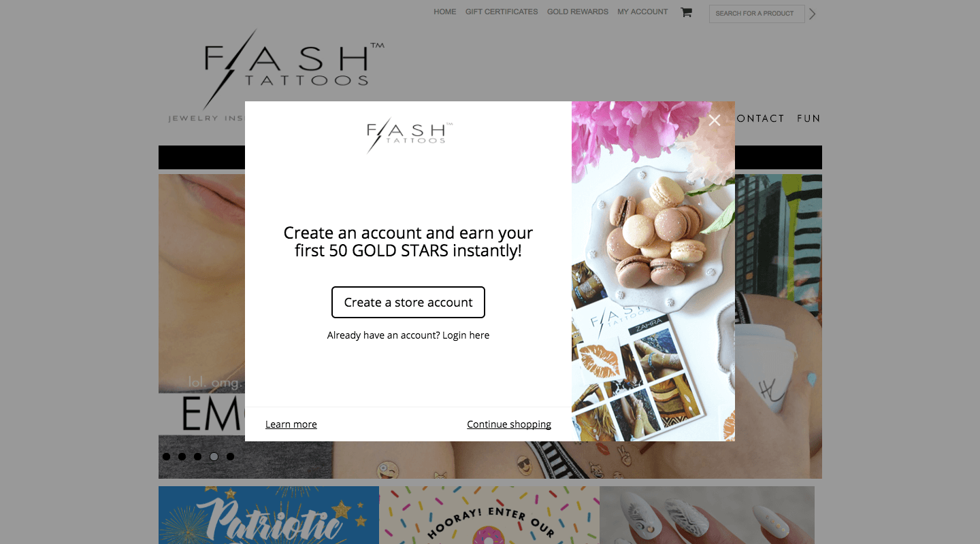Click the search submit arrow icon

(812, 14)
